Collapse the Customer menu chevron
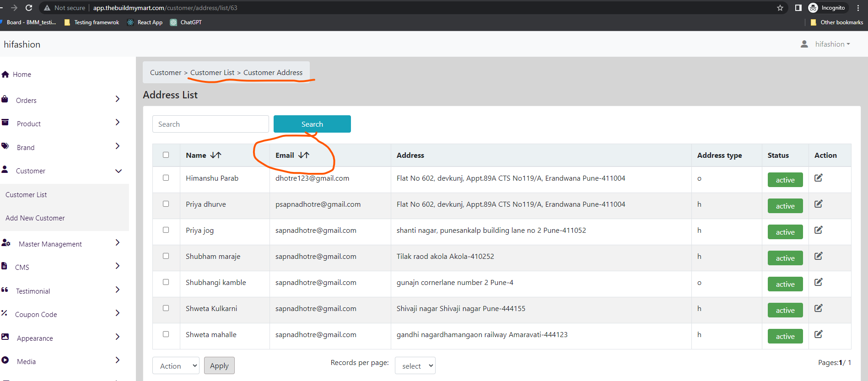868x381 pixels. pos(119,171)
